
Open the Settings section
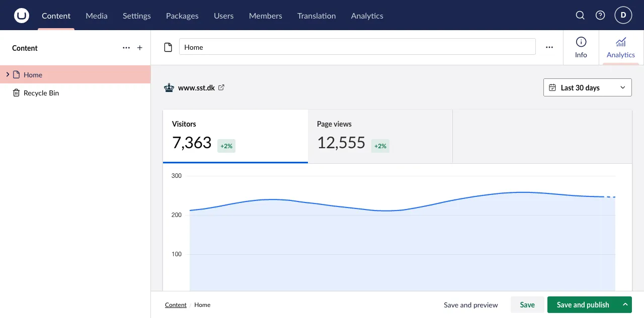137,16
